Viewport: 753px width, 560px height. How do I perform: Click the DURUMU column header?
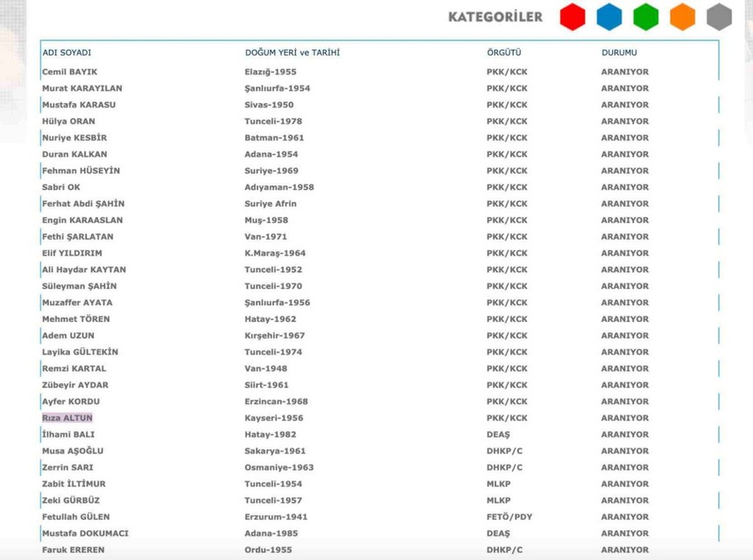(619, 52)
